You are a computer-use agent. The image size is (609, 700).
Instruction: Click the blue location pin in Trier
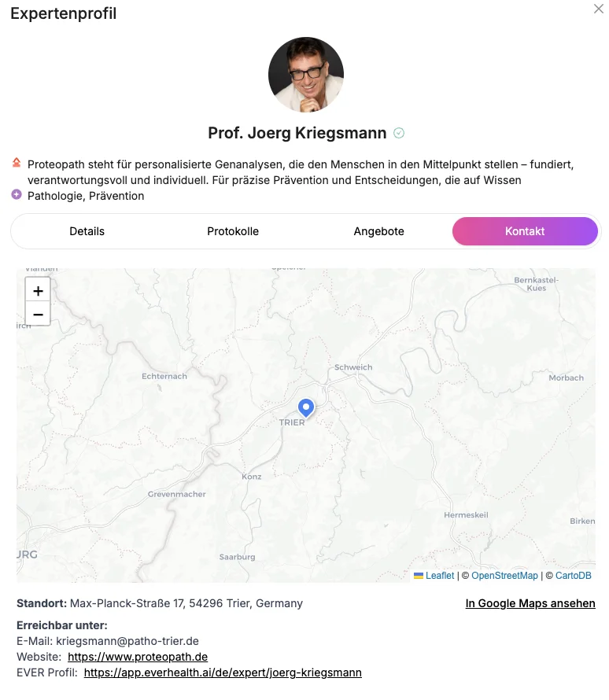[x=306, y=408]
